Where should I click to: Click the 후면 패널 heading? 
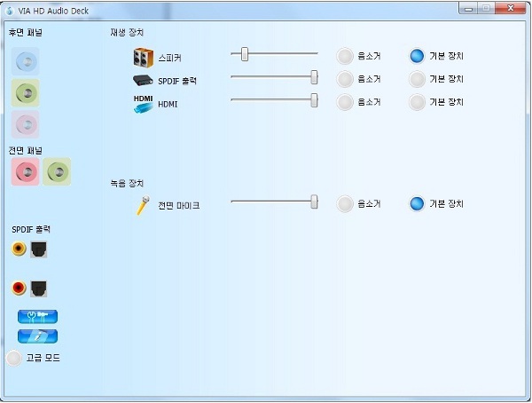tap(26, 33)
